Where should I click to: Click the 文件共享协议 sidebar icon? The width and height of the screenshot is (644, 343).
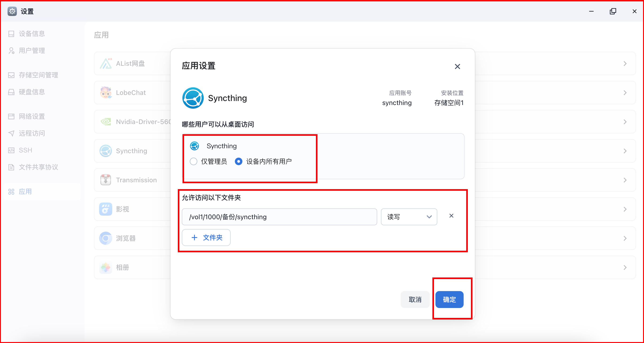[x=11, y=167]
